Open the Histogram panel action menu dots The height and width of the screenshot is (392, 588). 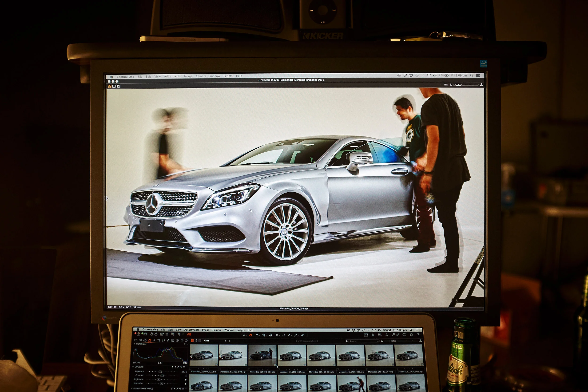click(x=188, y=344)
